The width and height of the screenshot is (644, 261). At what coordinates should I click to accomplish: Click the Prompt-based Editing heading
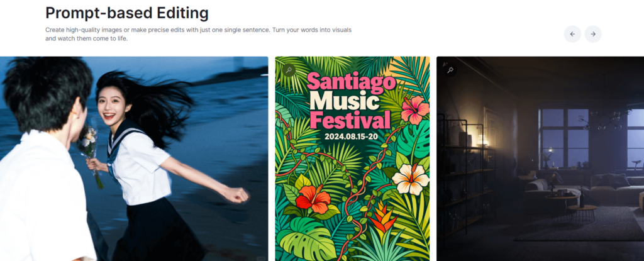127,13
